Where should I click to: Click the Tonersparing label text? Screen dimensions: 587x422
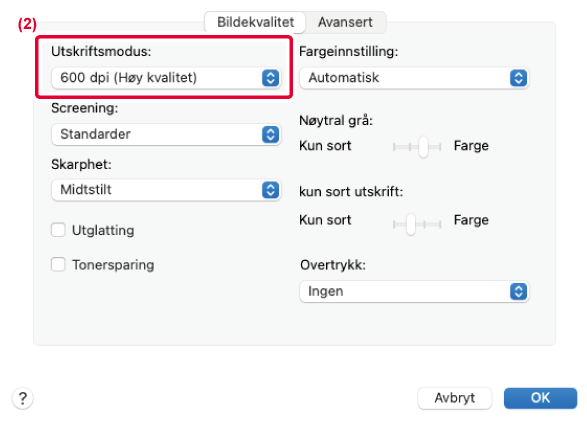(113, 265)
